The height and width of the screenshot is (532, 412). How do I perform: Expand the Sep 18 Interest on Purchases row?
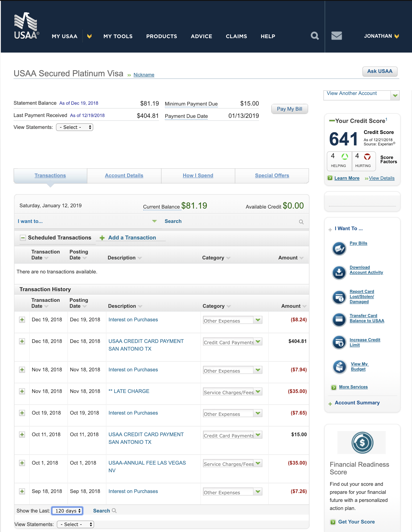[x=22, y=492]
